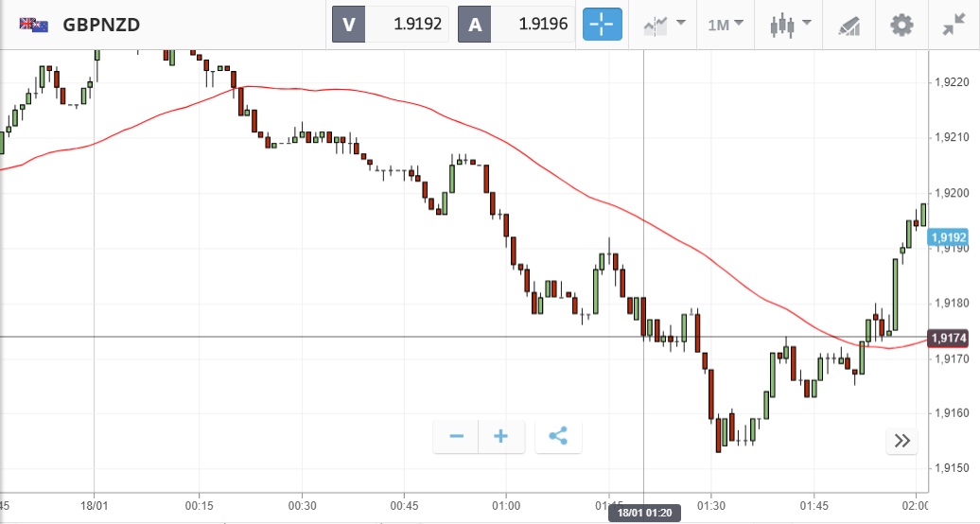This screenshot has width=980, height=524.
Task: Click the 1,9192 current price label
Action: click(947, 237)
